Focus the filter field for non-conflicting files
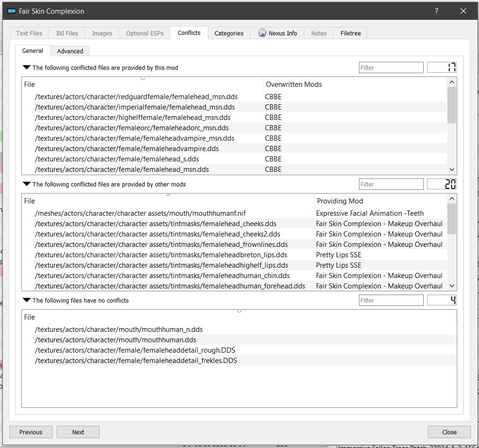The height and width of the screenshot is (448, 479). 391,300
